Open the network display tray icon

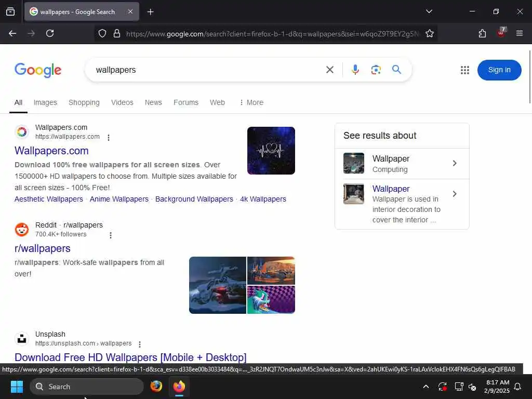pos(459,387)
